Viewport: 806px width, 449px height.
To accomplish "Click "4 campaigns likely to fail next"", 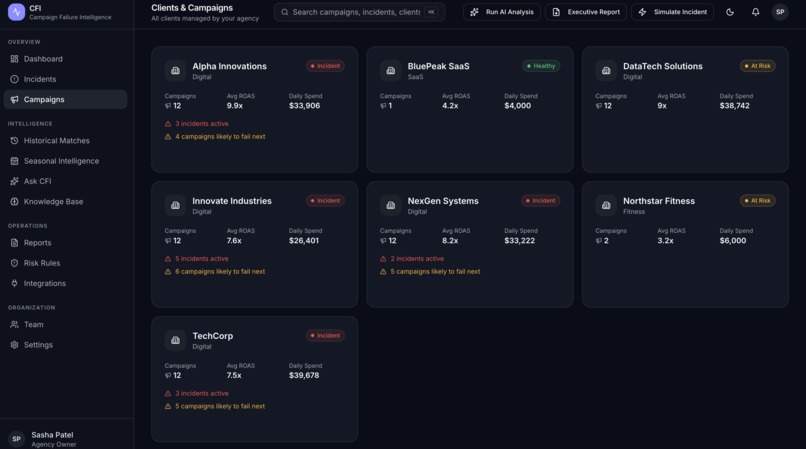I will click(x=220, y=137).
